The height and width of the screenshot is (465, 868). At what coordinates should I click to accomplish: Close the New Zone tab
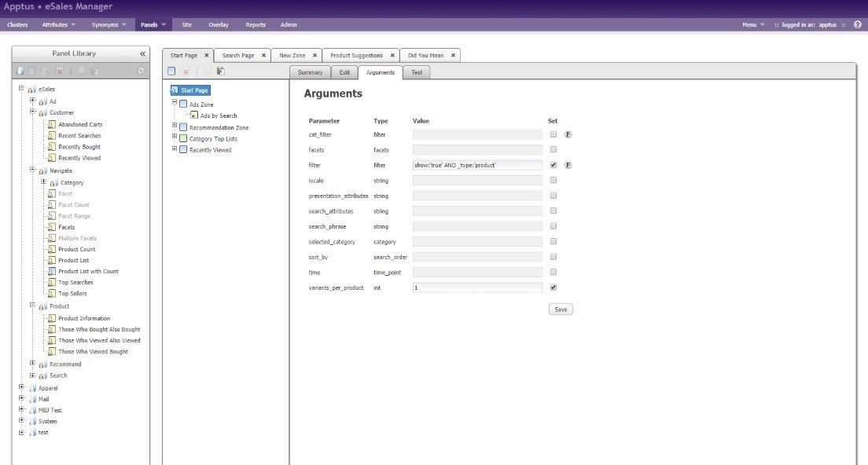pyautogui.click(x=314, y=55)
